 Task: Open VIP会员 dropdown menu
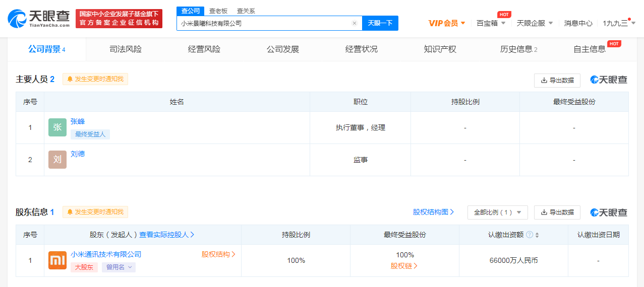(x=447, y=23)
